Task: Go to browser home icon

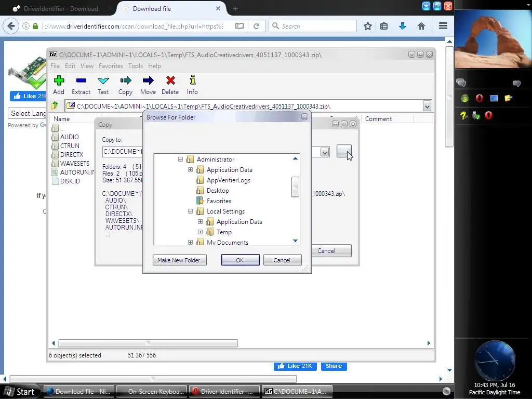Action: coord(421,26)
